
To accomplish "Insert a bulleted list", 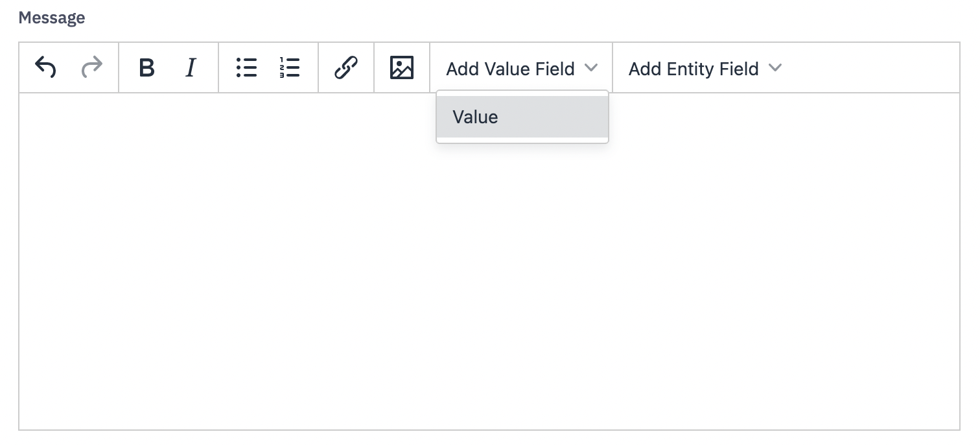I will [x=246, y=67].
